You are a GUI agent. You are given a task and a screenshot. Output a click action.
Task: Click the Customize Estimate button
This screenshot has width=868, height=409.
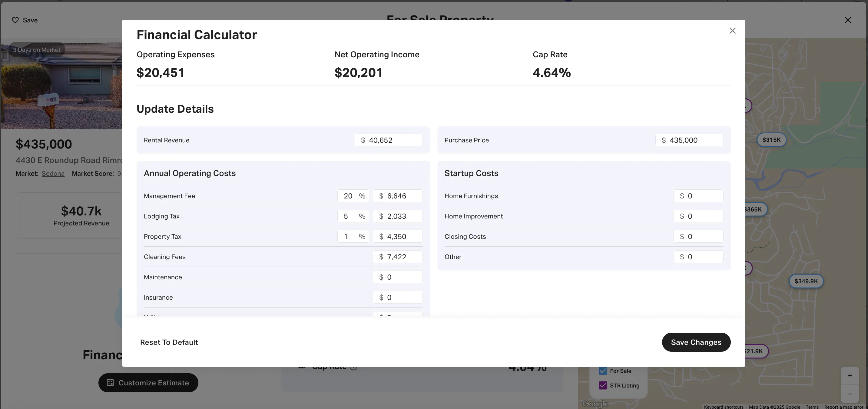(148, 383)
